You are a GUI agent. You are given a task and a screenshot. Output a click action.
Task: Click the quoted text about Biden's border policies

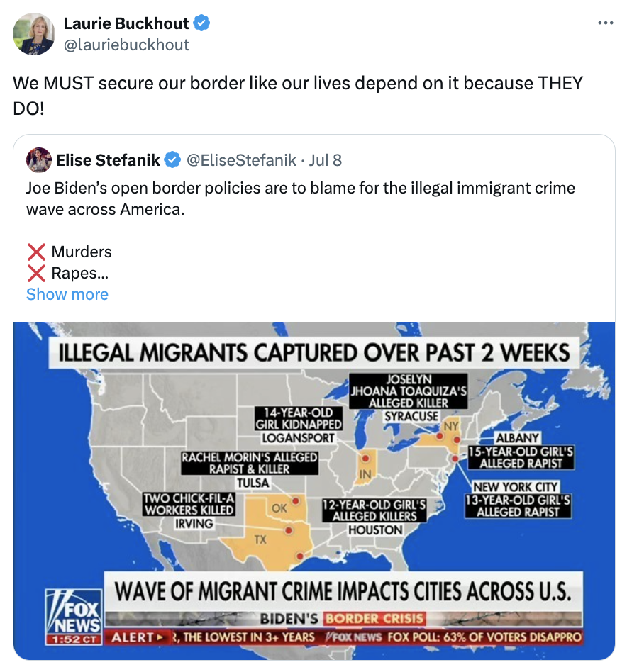point(300,199)
